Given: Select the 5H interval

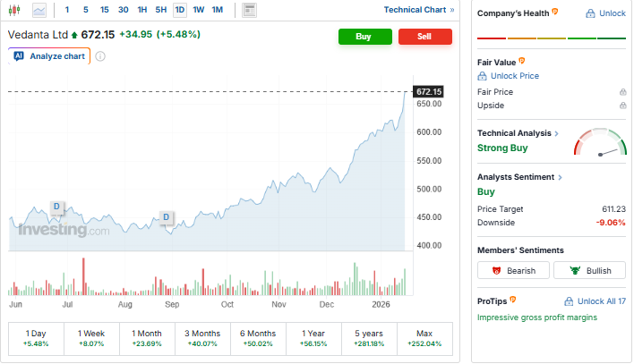Looking at the screenshot, I should 161,10.
